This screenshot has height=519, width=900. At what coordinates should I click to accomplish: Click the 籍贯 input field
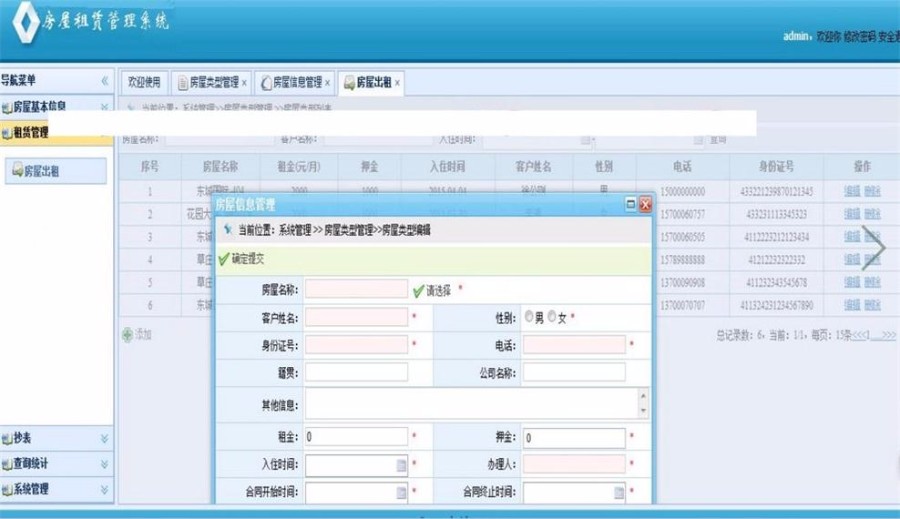[356, 372]
